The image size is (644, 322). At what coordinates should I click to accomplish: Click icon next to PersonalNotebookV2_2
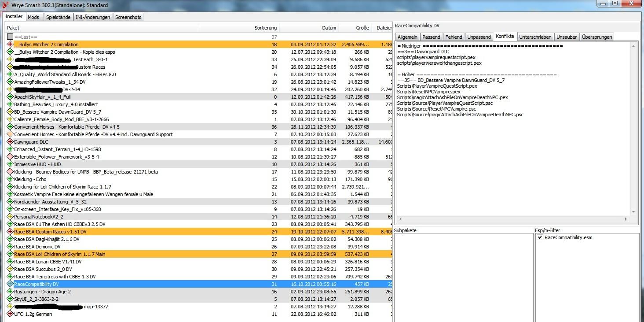pos(10,217)
